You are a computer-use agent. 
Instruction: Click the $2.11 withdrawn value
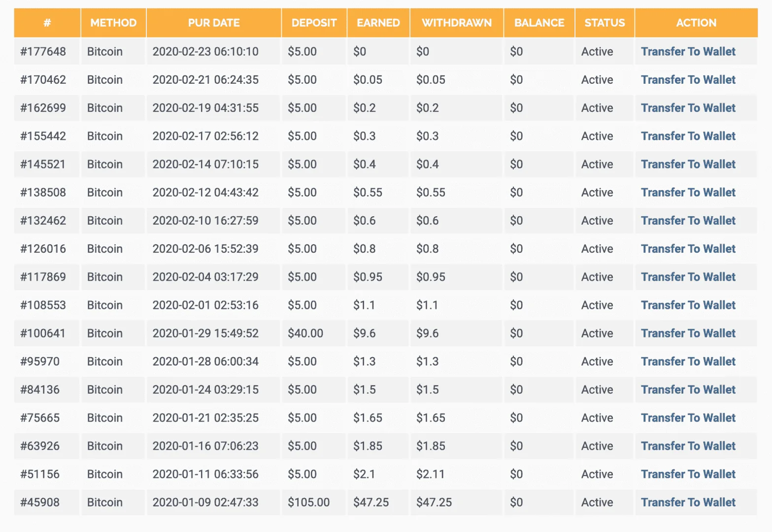tap(430, 474)
